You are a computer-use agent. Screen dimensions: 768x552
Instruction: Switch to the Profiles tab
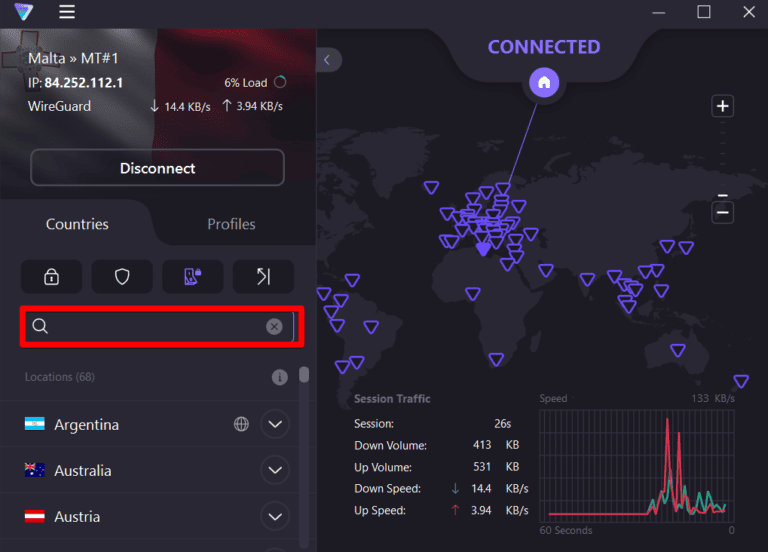point(231,224)
